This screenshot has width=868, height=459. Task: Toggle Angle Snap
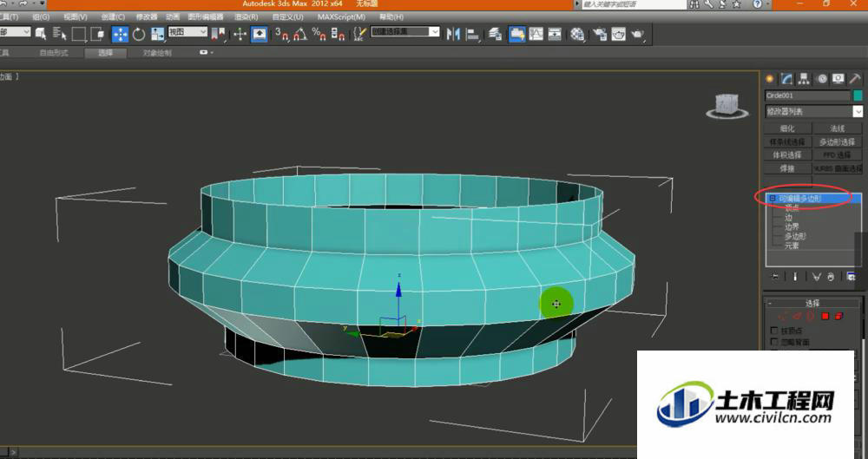tap(300, 35)
